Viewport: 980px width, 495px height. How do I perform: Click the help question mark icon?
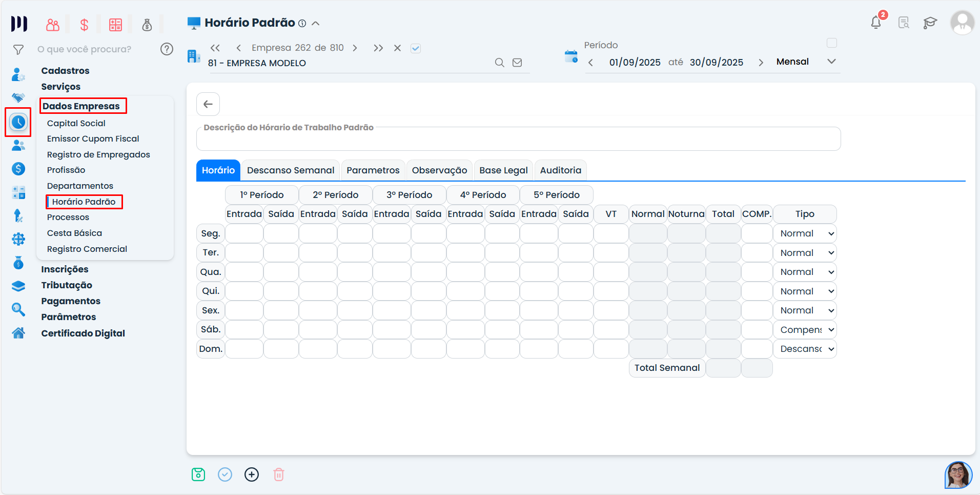(167, 49)
